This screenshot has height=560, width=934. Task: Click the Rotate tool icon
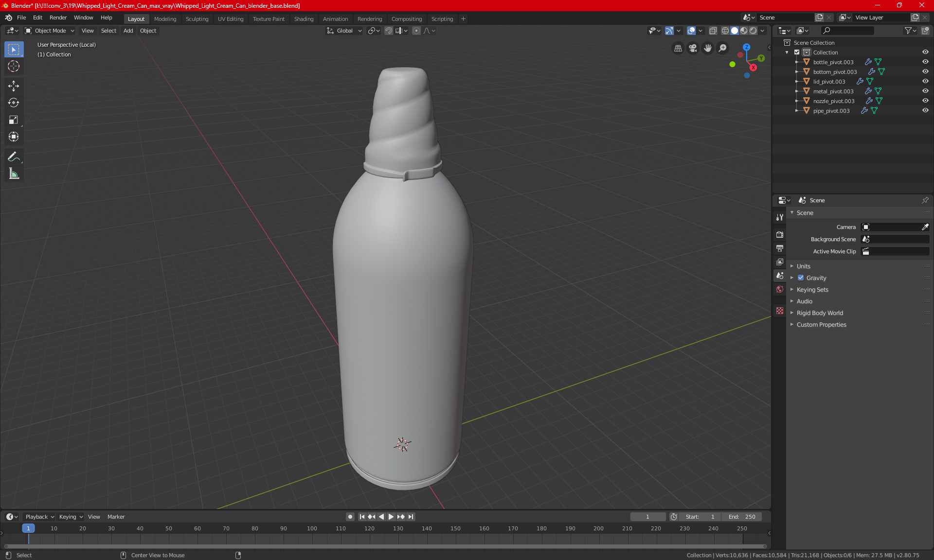pyautogui.click(x=13, y=102)
